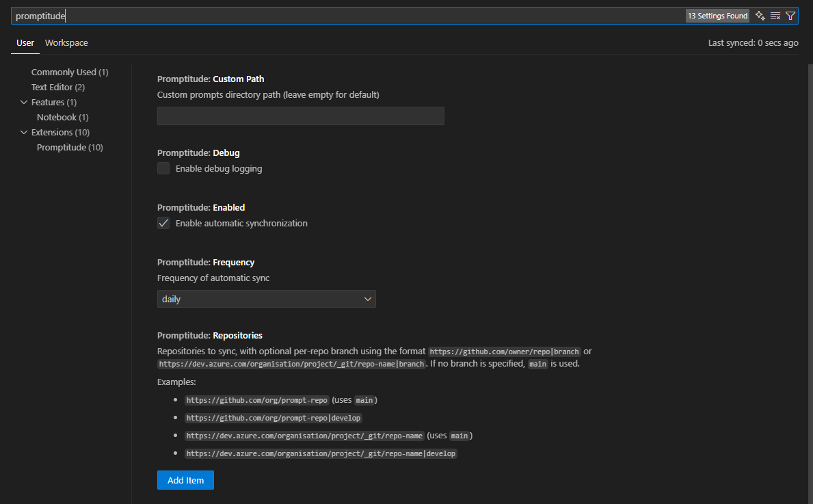
Task: Open the Frequency dropdown showing daily
Action: (266, 299)
